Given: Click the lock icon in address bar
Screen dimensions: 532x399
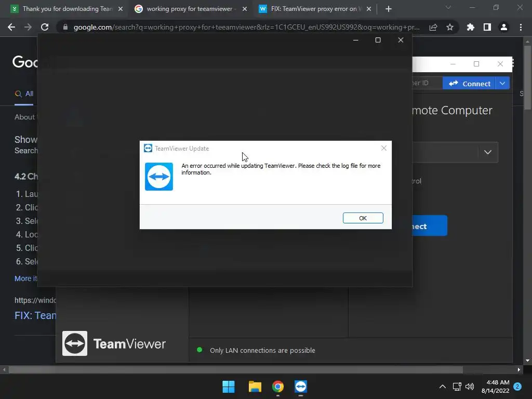Looking at the screenshot, I should coord(65,27).
